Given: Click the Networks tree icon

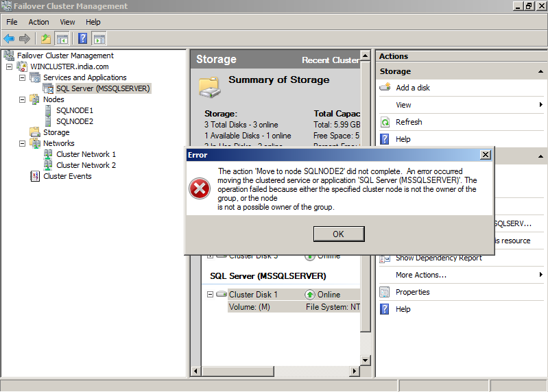Looking at the screenshot, I should (x=35, y=143).
